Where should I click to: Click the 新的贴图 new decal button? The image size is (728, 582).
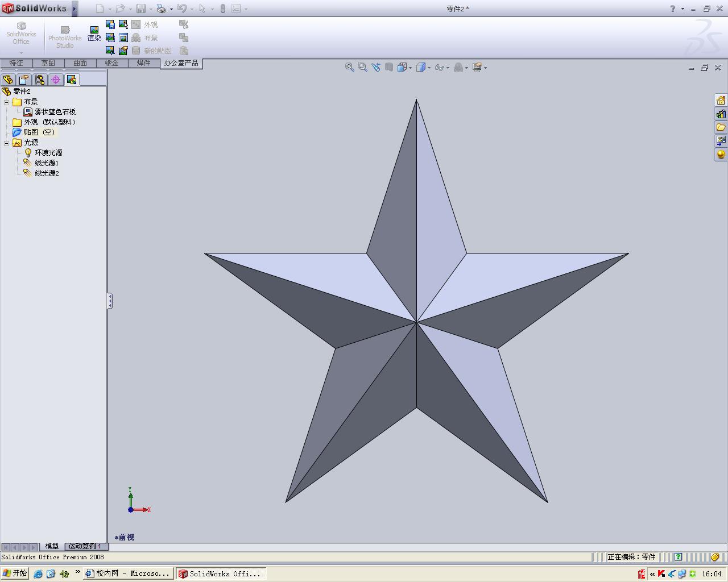(152, 51)
